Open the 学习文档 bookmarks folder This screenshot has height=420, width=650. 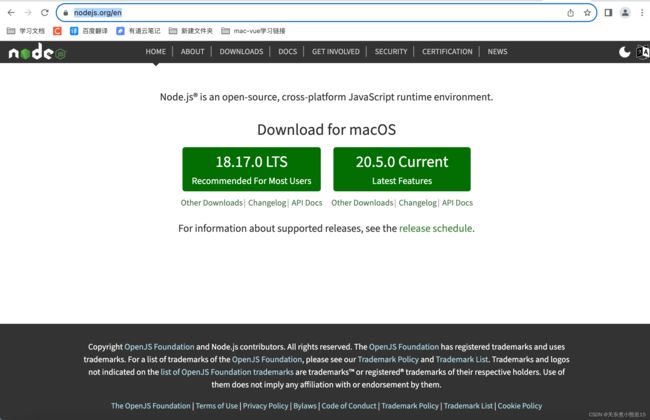tap(26, 31)
